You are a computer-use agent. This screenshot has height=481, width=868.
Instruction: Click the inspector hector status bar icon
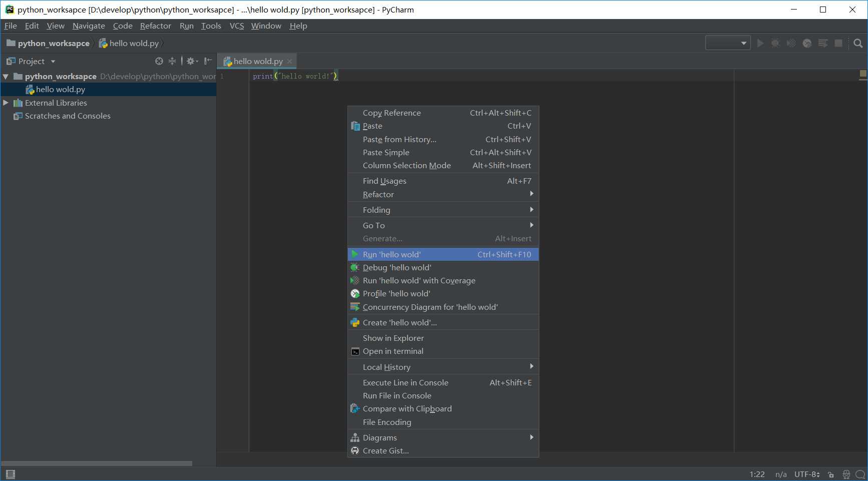[846, 474]
